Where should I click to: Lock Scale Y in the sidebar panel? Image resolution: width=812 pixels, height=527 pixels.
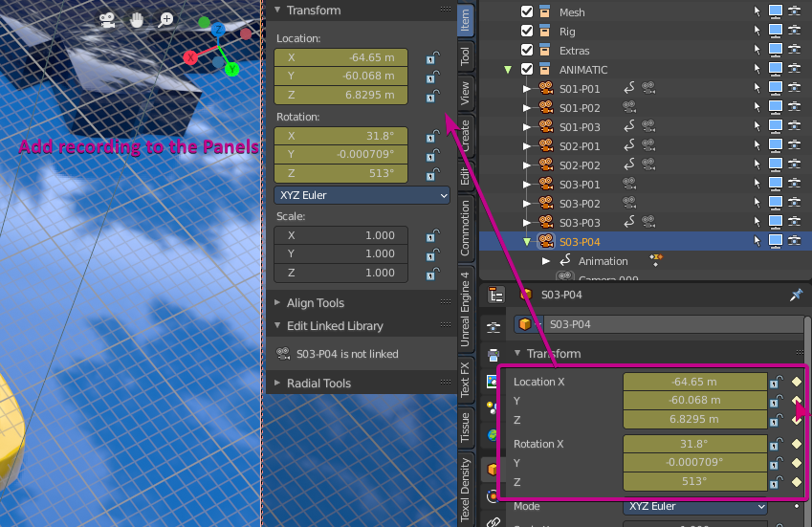pyautogui.click(x=432, y=254)
